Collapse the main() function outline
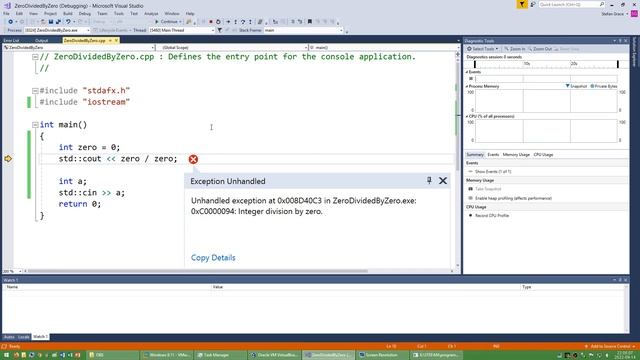This screenshot has width=640, height=360. click(35, 125)
